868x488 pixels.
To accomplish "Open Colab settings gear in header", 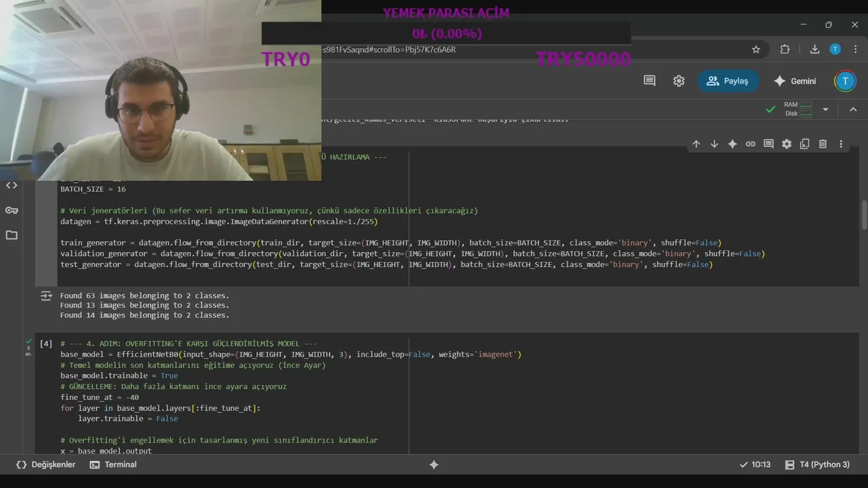I will [679, 81].
